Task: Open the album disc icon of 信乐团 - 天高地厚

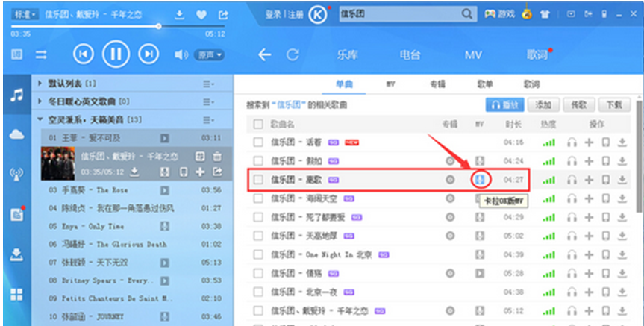Action: [450, 236]
